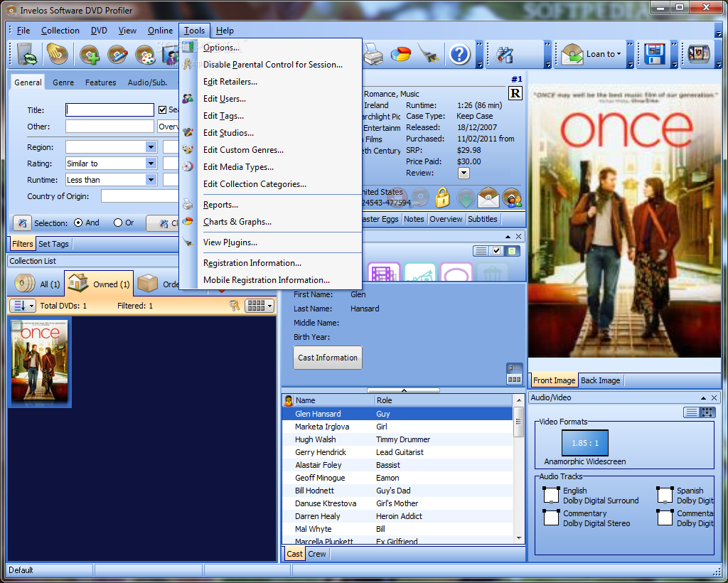Open the Runtime 'Less than' dropdown
This screenshot has height=583, width=728.
click(x=151, y=180)
